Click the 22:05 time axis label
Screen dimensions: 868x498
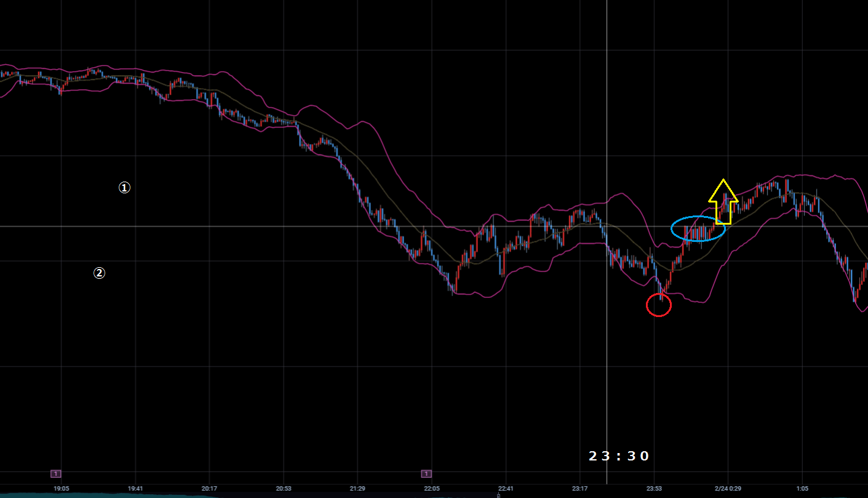pos(432,488)
